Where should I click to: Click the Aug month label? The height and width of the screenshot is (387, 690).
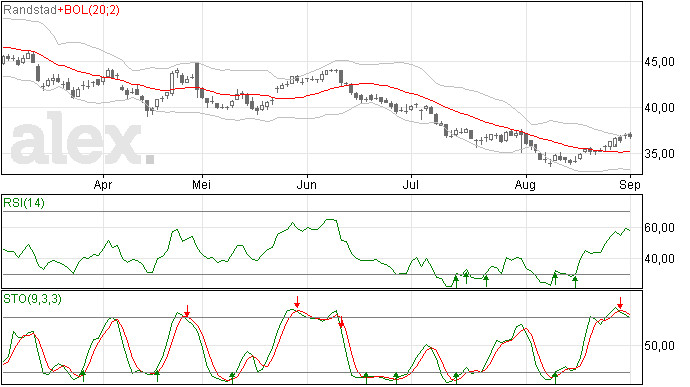[525, 184]
